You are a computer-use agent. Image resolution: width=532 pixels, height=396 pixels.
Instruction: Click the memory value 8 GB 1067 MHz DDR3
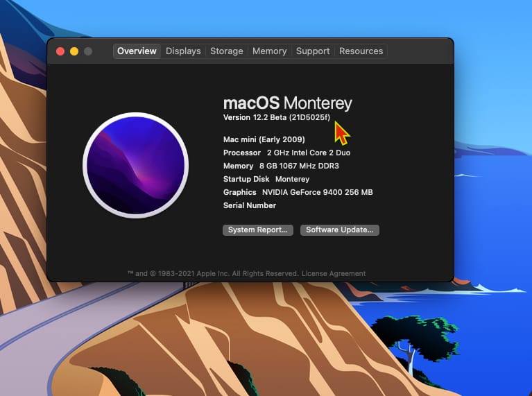(299, 166)
